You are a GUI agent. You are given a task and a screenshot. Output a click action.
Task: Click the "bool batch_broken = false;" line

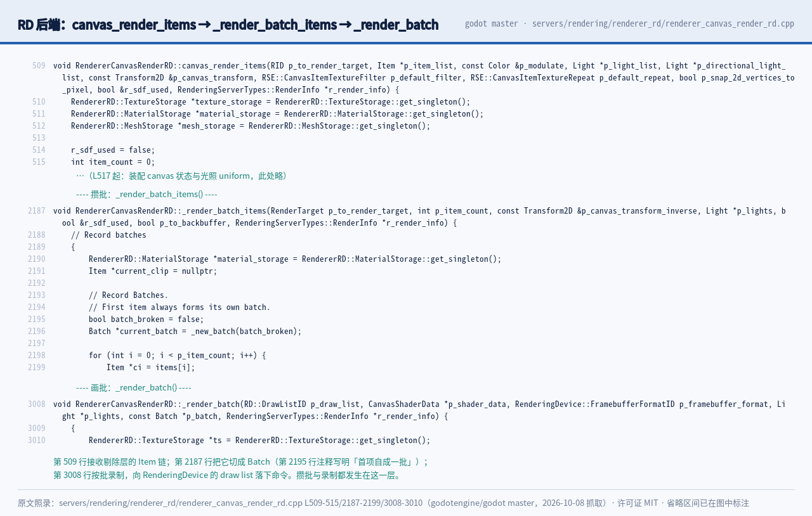coord(147,319)
